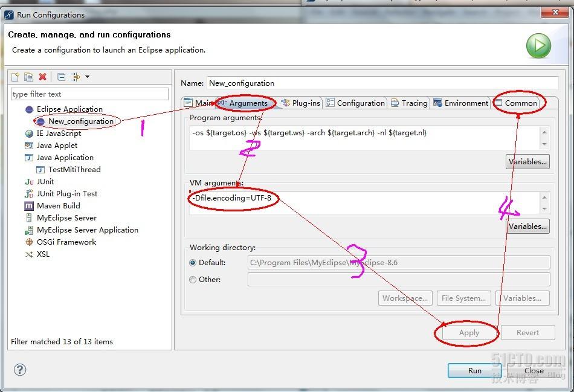Select Eclipse Application tree node
The width and height of the screenshot is (574, 392).
click(69, 109)
